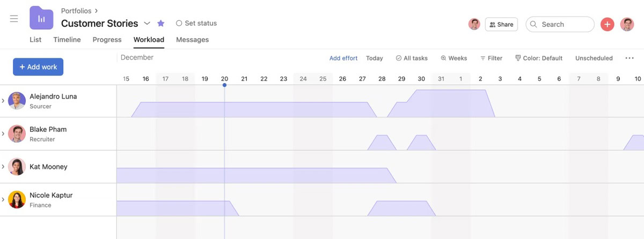The height and width of the screenshot is (239, 644).
Task: Open Weeks zoom level selector
Action: pos(453,58)
